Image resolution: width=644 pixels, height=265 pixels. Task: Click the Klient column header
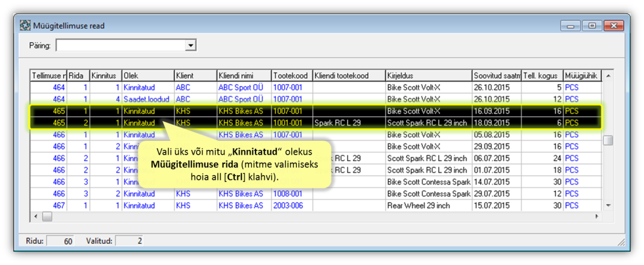click(x=195, y=76)
